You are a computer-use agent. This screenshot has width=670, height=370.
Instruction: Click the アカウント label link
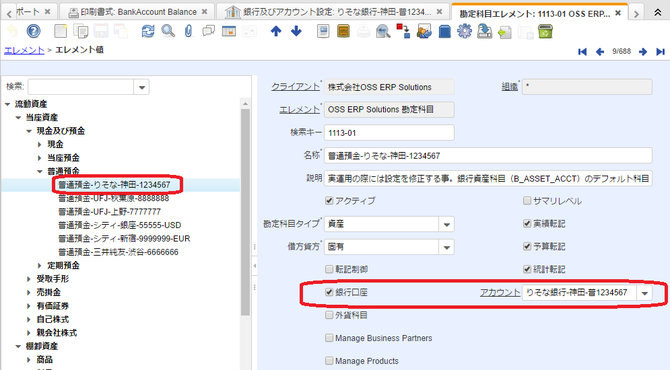500,293
